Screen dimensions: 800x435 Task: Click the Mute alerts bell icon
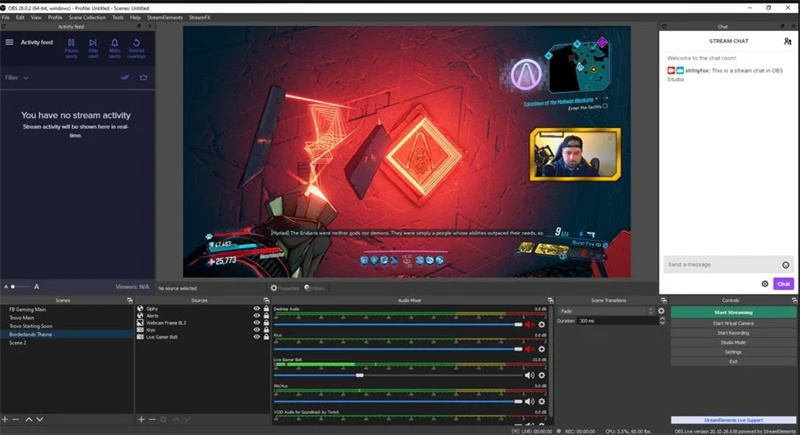[114, 43]
